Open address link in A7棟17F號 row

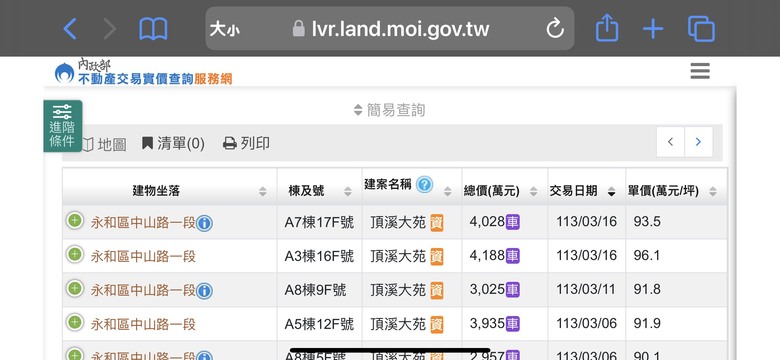coord(143,222)
